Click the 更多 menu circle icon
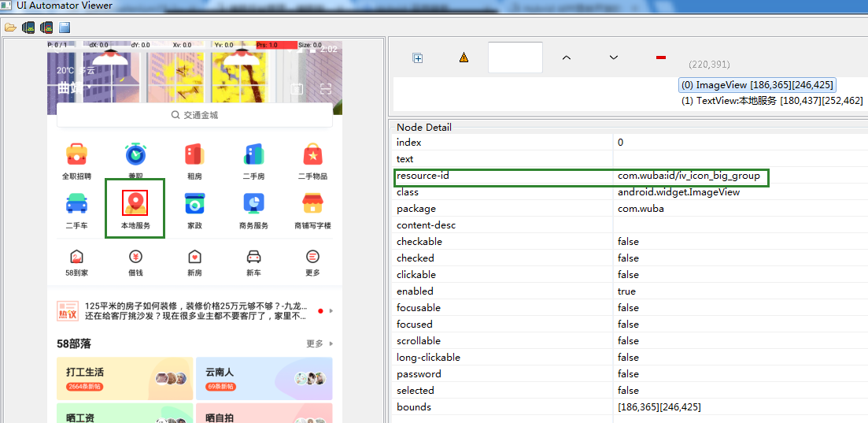The image size is (868, 423). tap(312, 257)
